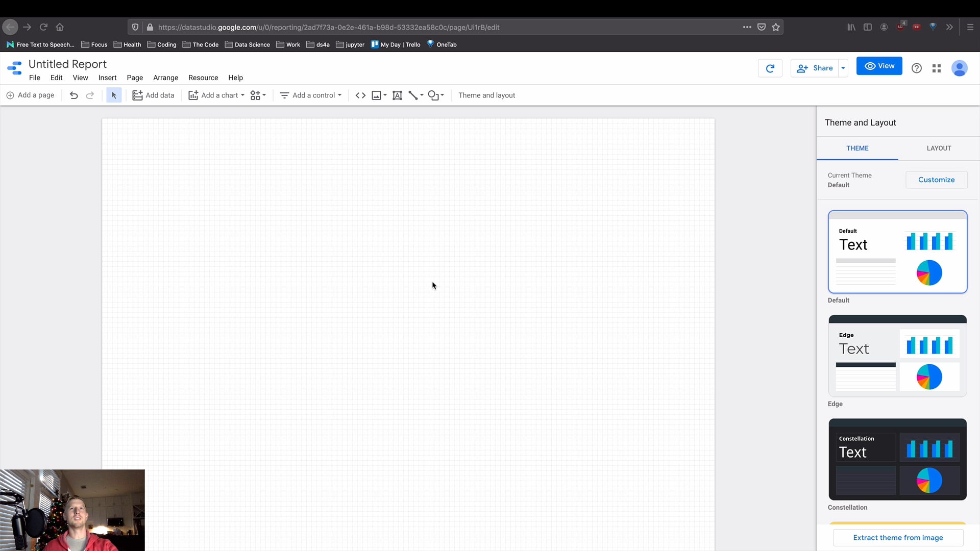The height and width of the screenshot is (551, 980).
Task: Click the Undo icon
Action: click(x=73, y=95)
